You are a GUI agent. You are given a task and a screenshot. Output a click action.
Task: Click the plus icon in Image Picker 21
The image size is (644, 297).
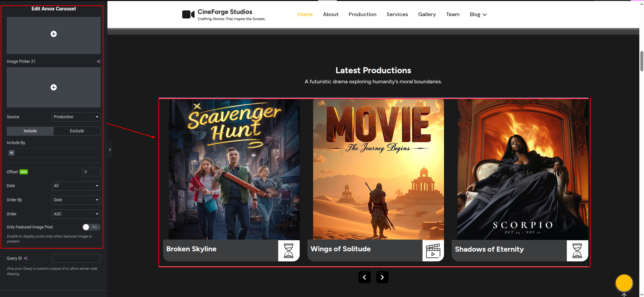tap(54, 87)
